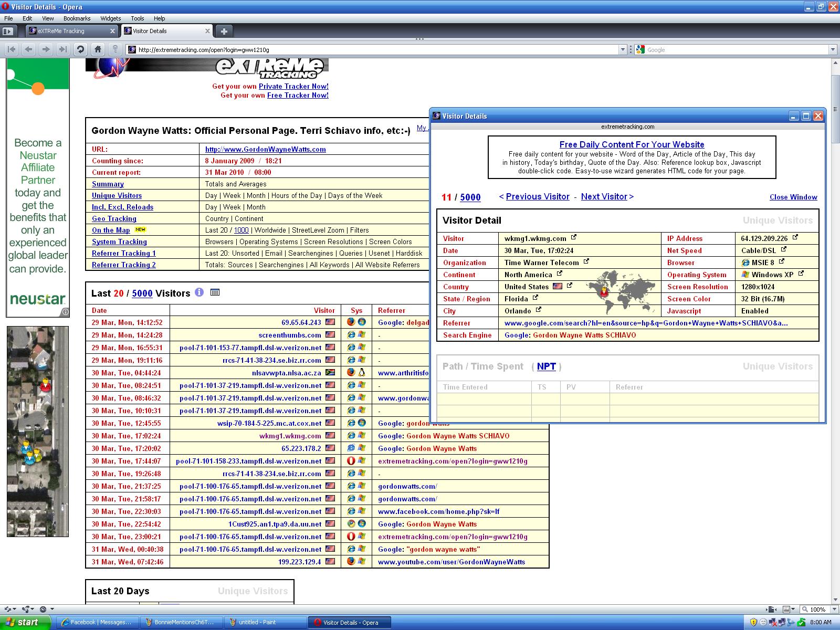This screenshot has height=630, width=840.
Task: Open external link icon beside United States
Action: pos(570,286)
